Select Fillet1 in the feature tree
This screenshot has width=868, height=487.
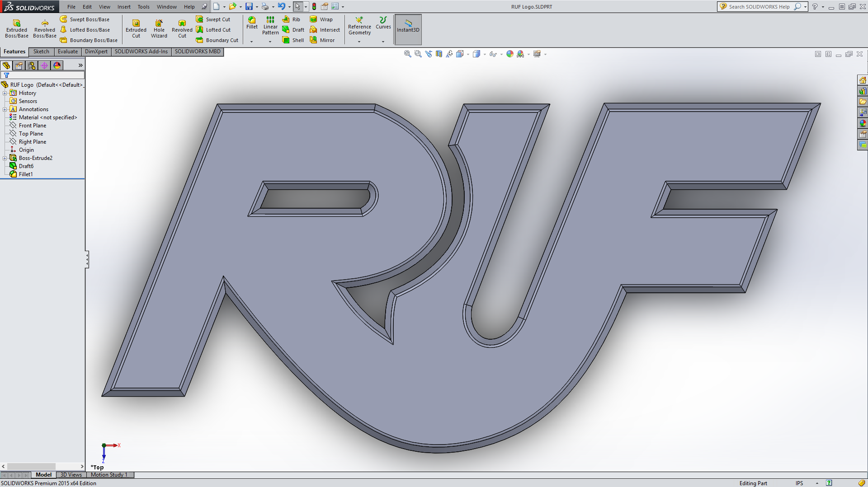(x=26, y=174)
